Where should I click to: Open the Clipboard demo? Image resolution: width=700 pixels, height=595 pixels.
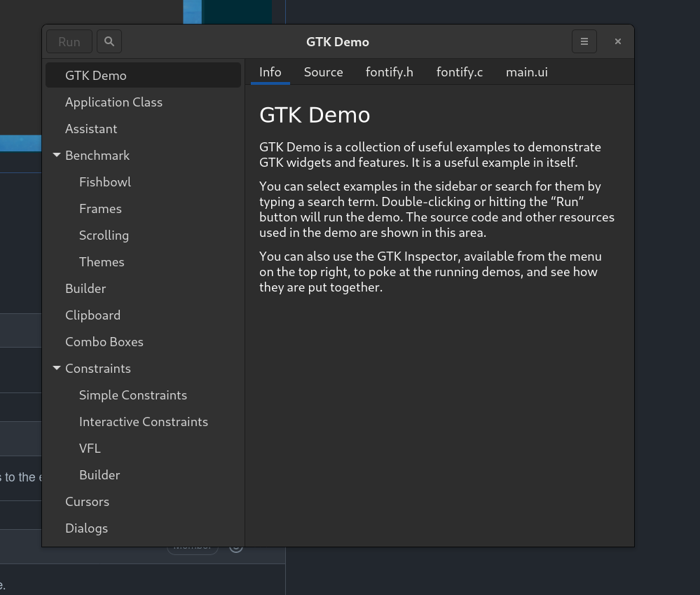(92, 315)
